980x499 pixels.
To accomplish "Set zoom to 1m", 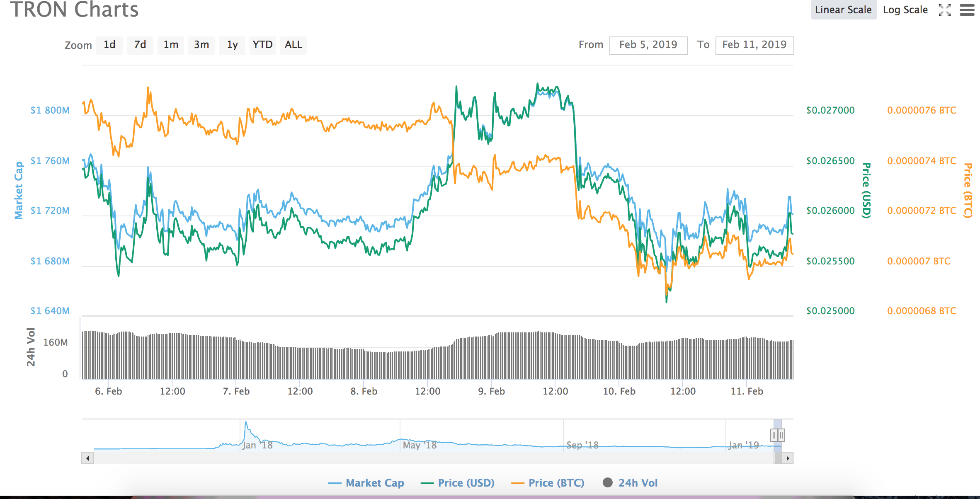I will coord(171,45).
